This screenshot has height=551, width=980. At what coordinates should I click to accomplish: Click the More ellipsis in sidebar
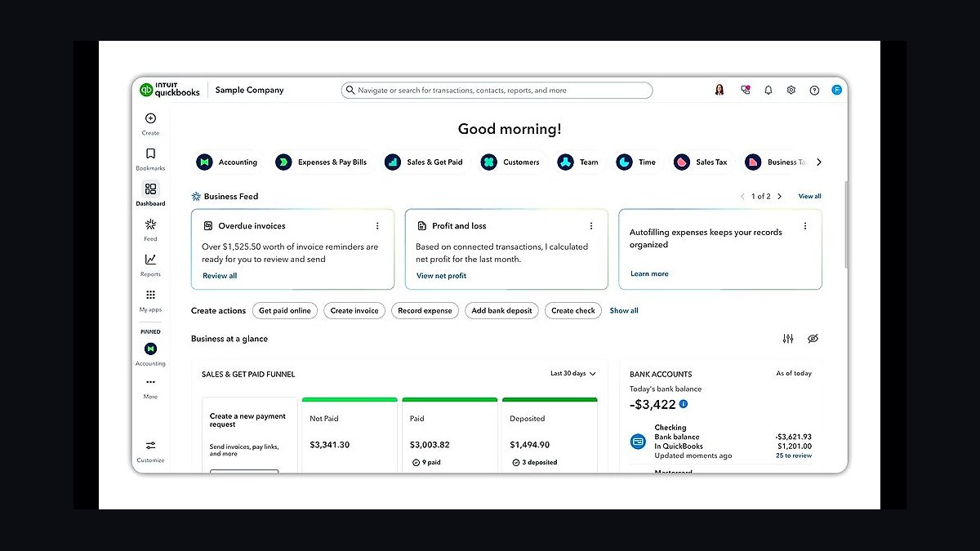click(x=150, y=382)
